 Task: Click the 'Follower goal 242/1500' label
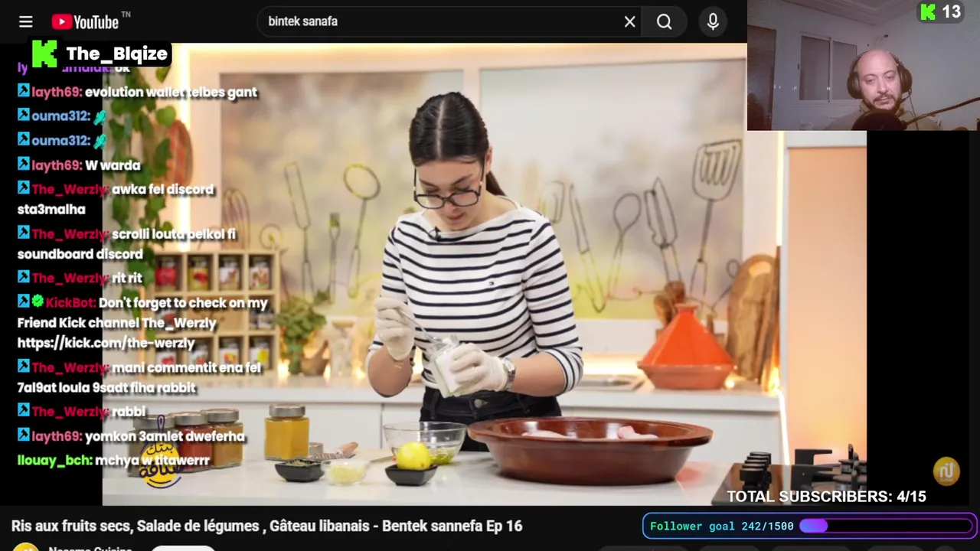[721, 526]
